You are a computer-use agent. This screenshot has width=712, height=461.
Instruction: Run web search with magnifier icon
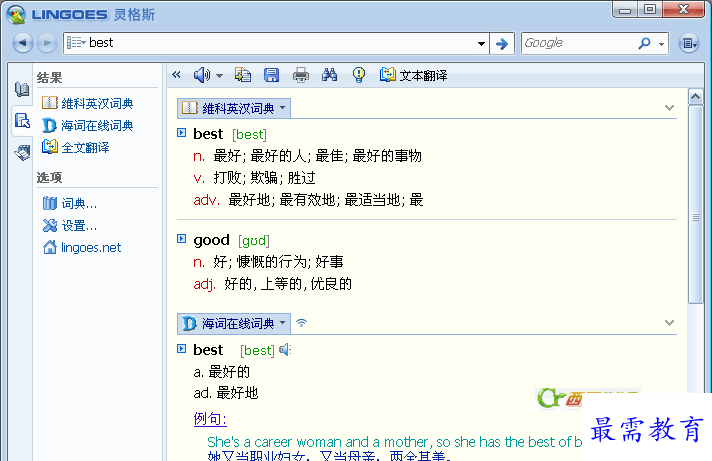tap(644, 43)
